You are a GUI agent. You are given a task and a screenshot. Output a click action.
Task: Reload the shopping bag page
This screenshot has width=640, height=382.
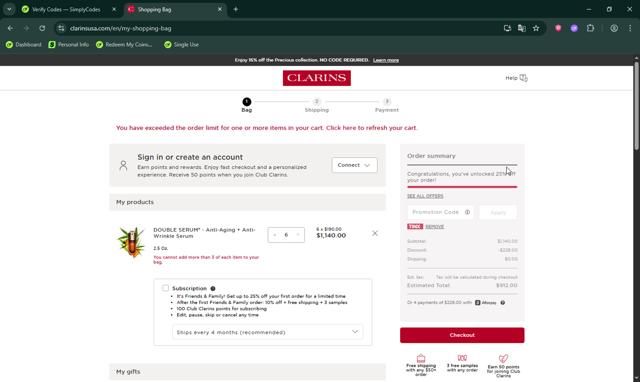point(42,28)
